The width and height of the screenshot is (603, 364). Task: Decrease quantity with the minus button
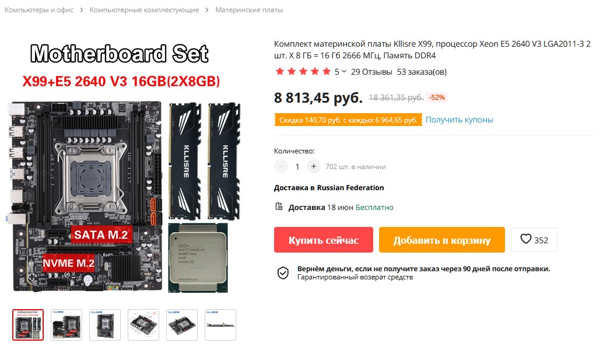point(281,167)
